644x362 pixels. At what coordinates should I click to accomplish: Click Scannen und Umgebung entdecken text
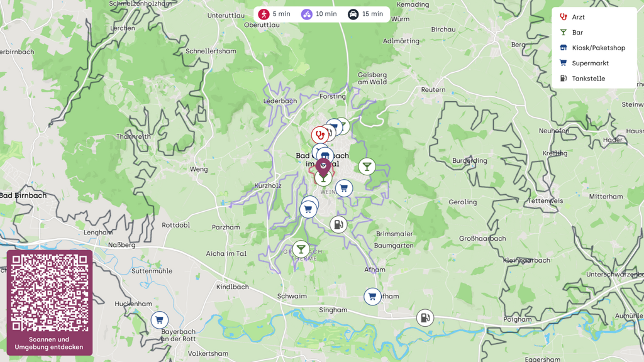pos(49,343)
